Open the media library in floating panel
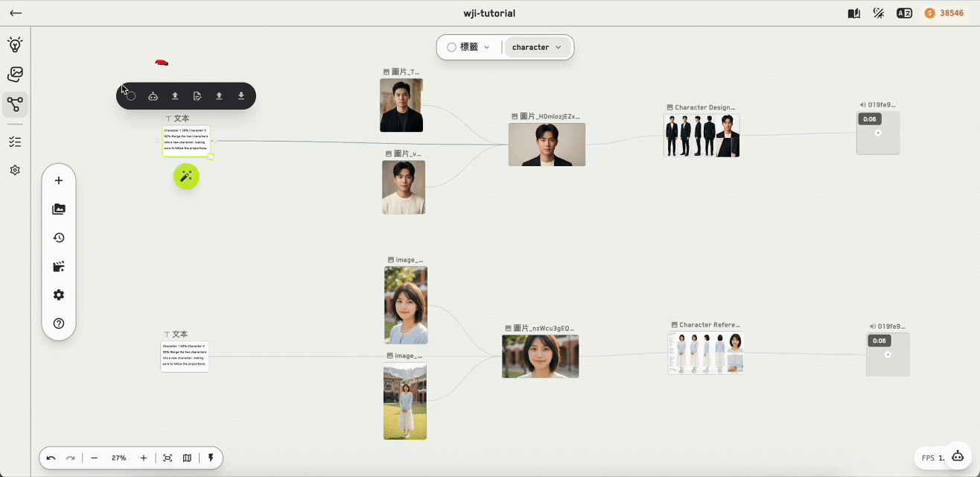980x477 pixels. 59,209
